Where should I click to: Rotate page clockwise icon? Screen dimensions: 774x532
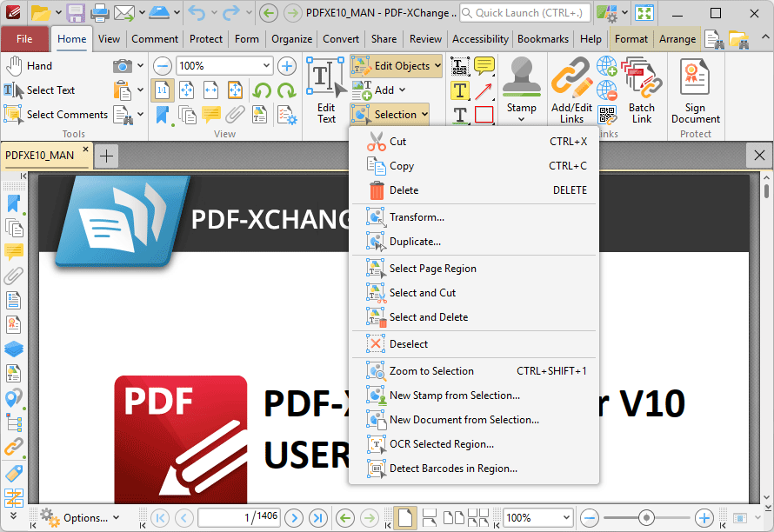(286, 90)
